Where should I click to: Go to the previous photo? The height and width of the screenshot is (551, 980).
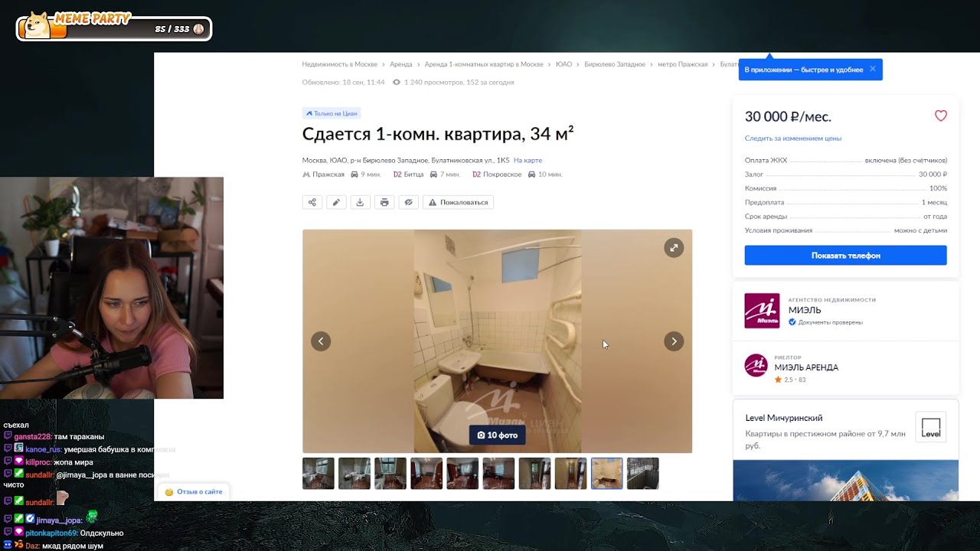pos(321,341)
